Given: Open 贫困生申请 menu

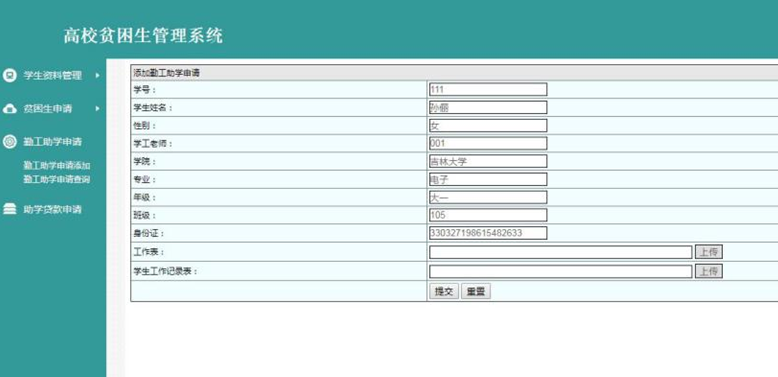Looking at the screenshot, I should pyautogui.click(x=48, y=109).
